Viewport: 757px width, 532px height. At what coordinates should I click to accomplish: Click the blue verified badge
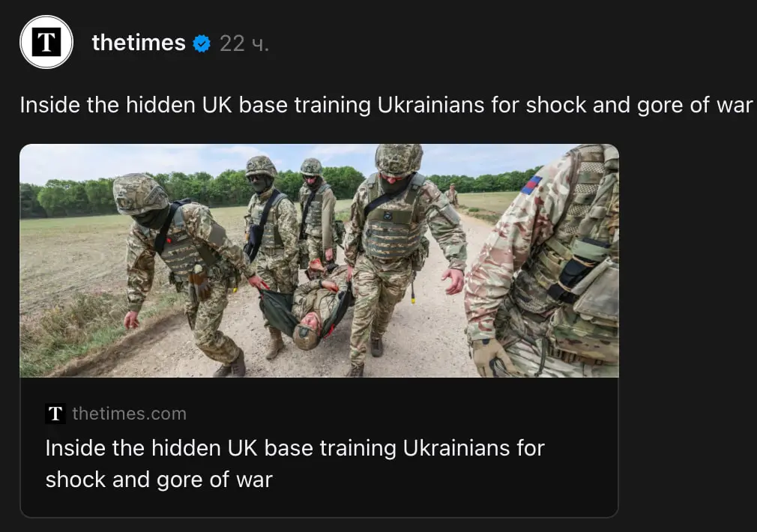click(202, 43)
